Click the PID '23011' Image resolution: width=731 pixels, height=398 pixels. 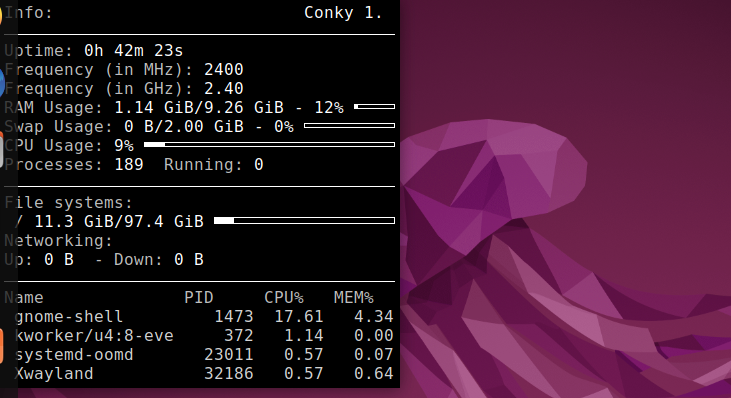tap(228, 355)
